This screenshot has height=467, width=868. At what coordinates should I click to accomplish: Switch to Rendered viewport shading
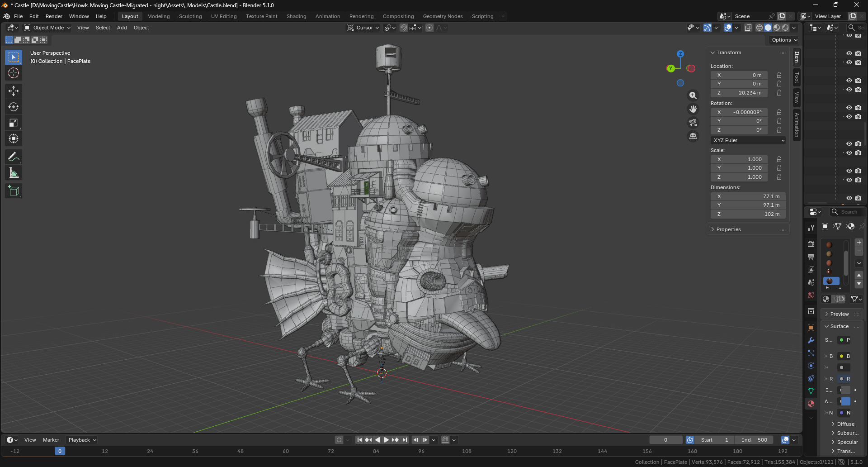tap(785, 28)
